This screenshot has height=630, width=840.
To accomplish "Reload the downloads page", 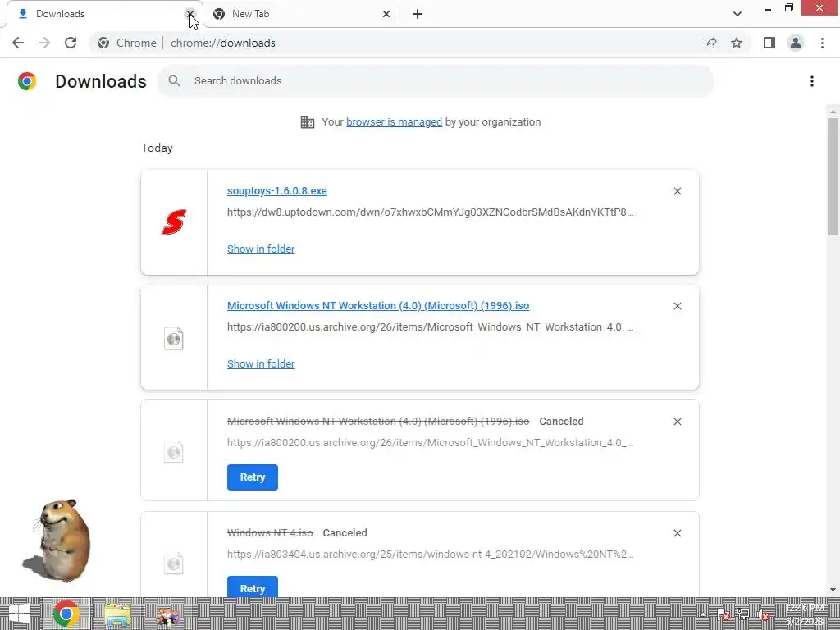I will point(71,43).
